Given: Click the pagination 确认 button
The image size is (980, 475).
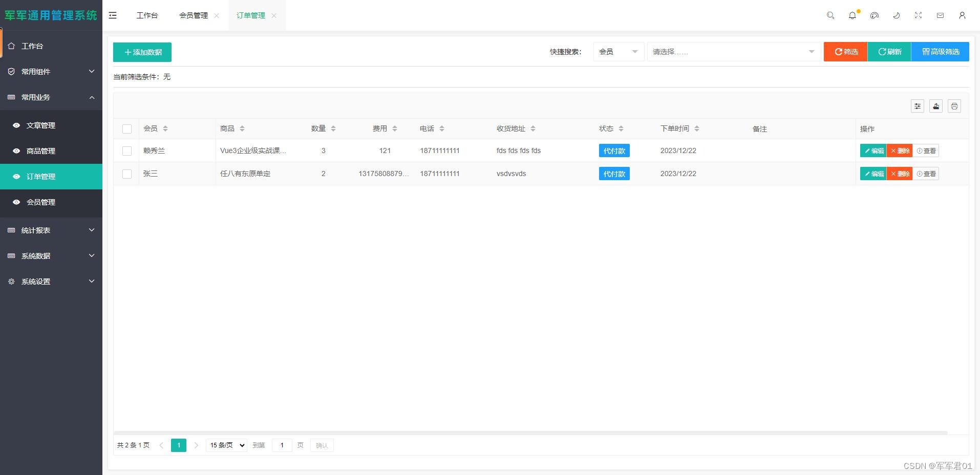Looking at the screenshot, I should pos(322,445).
